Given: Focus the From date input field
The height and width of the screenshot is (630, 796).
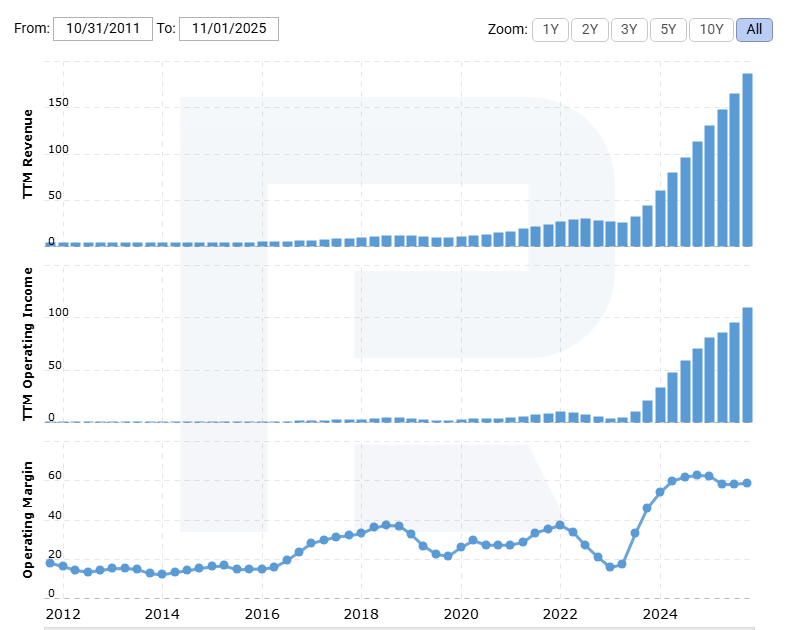Looking at the screenshot, I should pos(103,29).
